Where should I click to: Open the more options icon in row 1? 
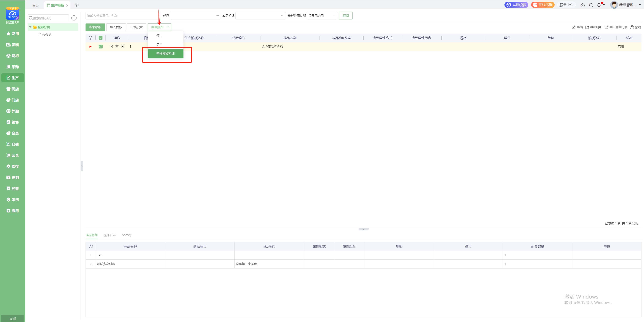coord(122,46)
